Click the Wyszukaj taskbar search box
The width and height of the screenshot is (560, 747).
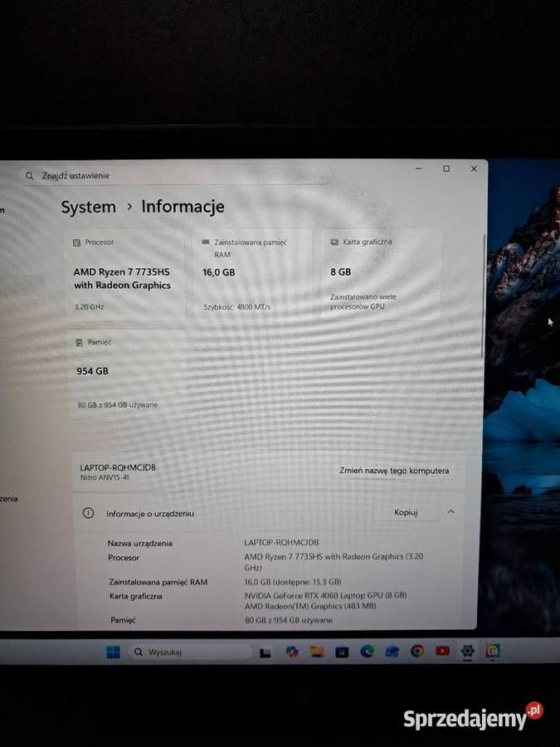190,652
